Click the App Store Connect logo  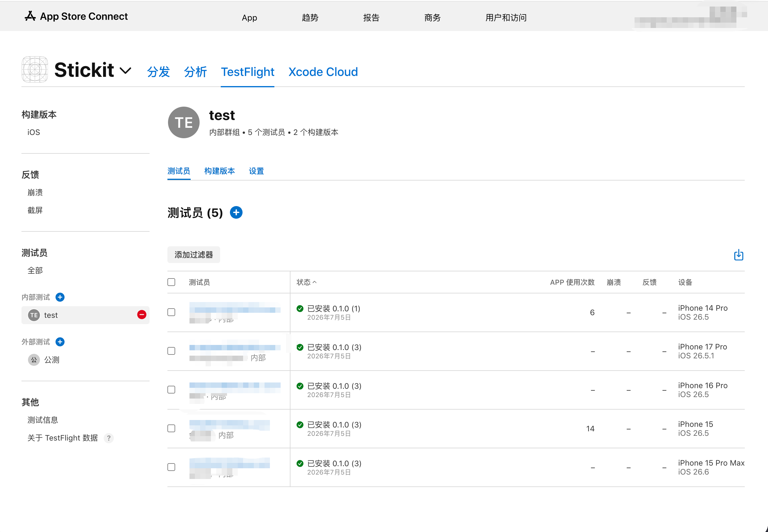pos(76,16)
